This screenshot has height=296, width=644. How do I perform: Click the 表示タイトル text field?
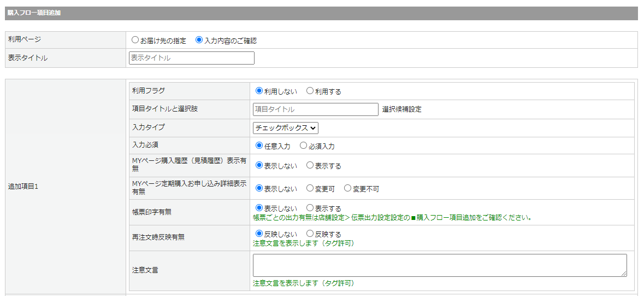(x=191, y=58)
